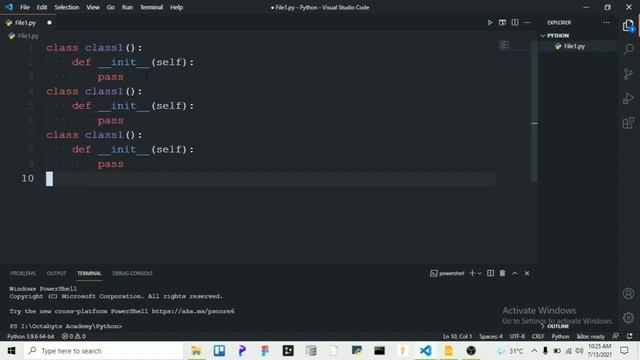Screen dimensions: 640x360
Task: Select Python 3.9.6 64-bit interpreter
Action: [31, 336]
